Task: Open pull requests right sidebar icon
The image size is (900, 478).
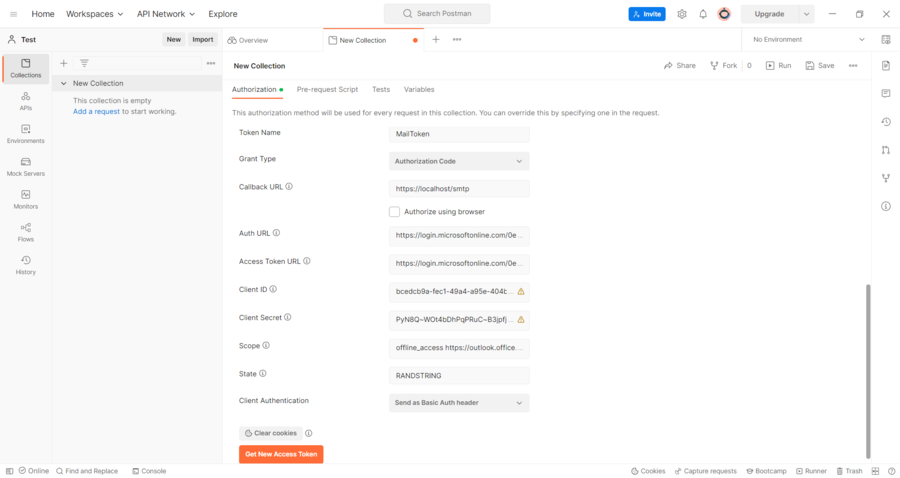Action: pyautogui.click(x=886, y=150)
